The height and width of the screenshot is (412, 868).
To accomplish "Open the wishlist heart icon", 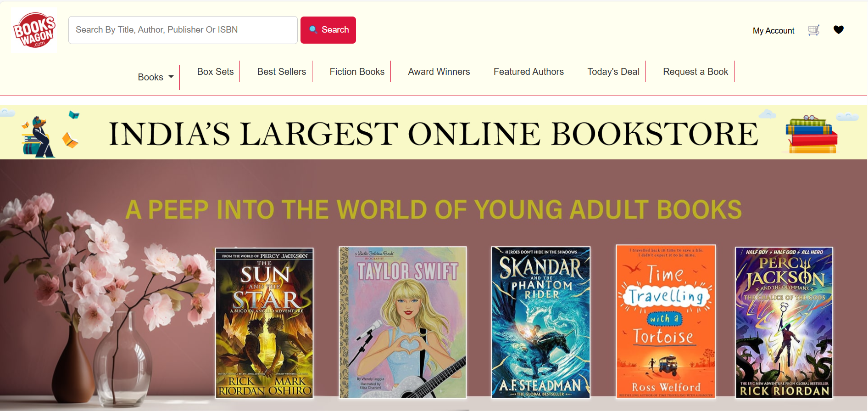I will [839, 30].
